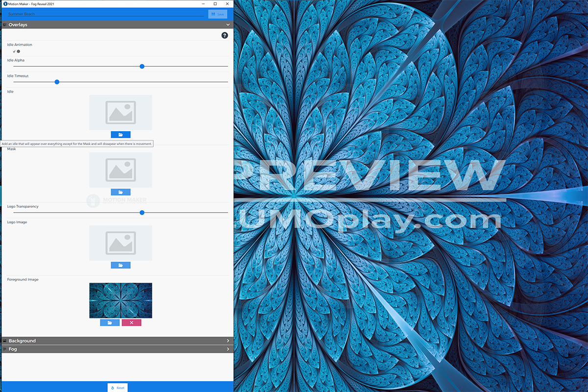588x392 pixels.
Task: Open file browser for Mask image
Action: 121,192
